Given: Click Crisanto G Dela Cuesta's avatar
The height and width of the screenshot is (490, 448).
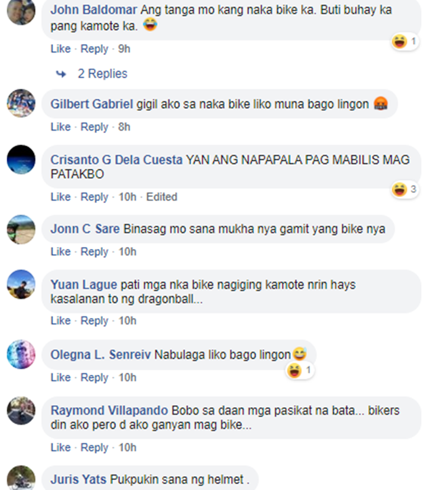Looking at the screenshot, I should click(21, 159).
